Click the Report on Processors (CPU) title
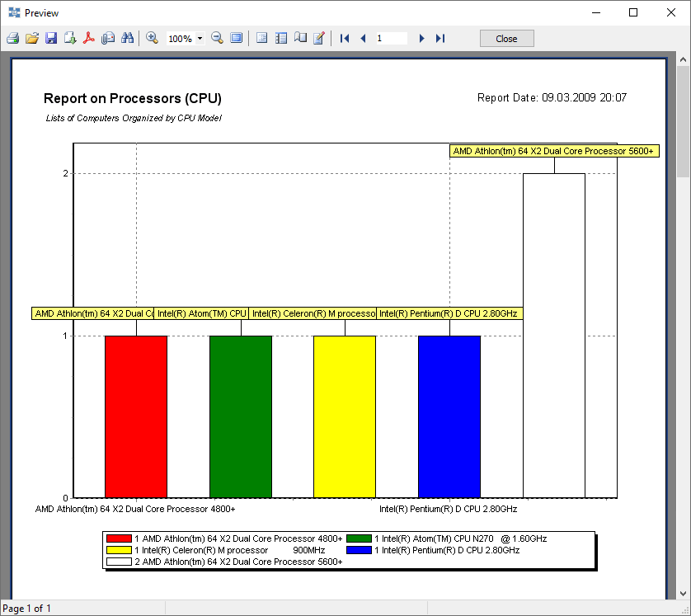The image size is (691, 616). tap(133, 98)
